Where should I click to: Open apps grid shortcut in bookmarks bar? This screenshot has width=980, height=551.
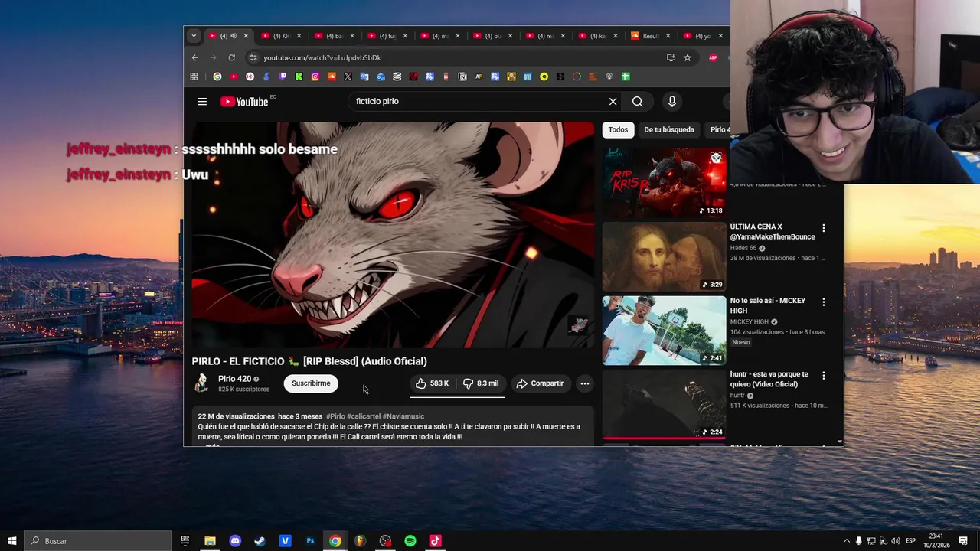tap(194, 77)
